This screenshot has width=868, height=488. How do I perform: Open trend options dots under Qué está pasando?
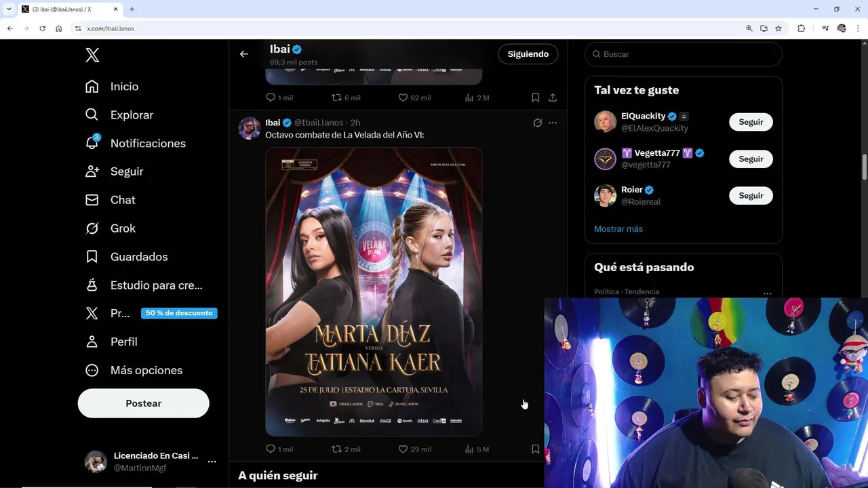point(767,293)
